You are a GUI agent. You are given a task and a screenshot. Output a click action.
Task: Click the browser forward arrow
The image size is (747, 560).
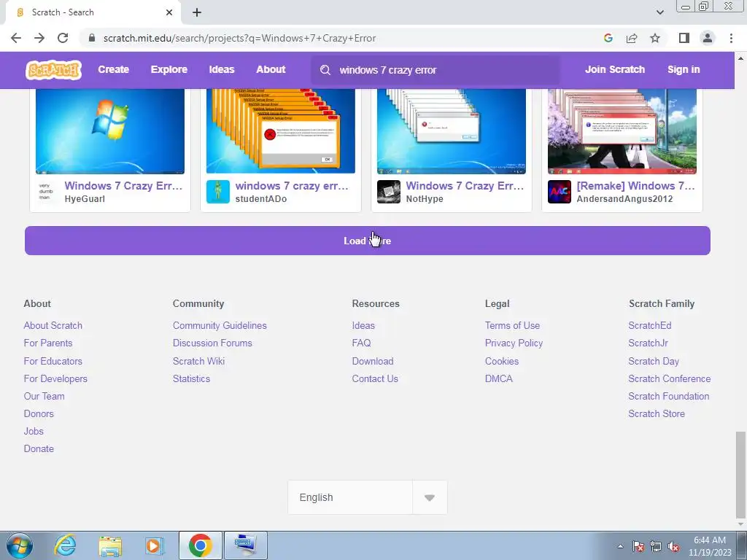click(x=39, y=38)
